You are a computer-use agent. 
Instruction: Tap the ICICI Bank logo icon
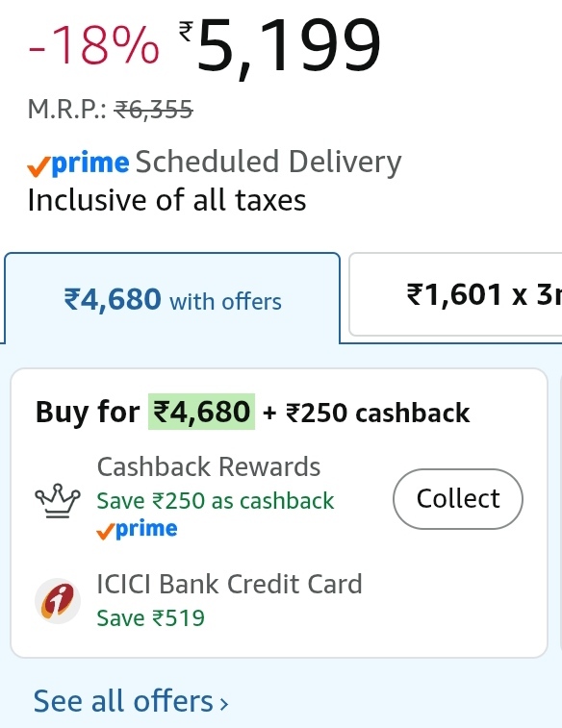pos(58,601)
